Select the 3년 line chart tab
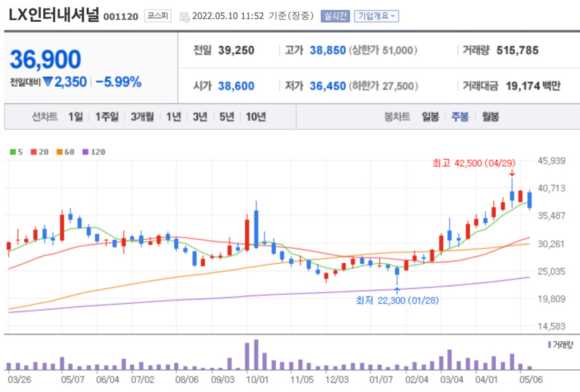The image size is (580, 392). point(200,117)
